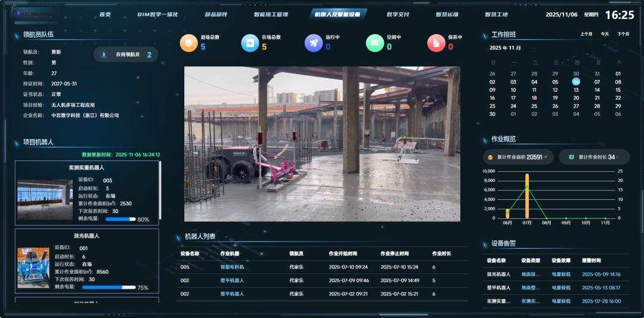Open the 智慧工地 navigation tab
Screen dimensions: 644x318
(x=497, y=14)
